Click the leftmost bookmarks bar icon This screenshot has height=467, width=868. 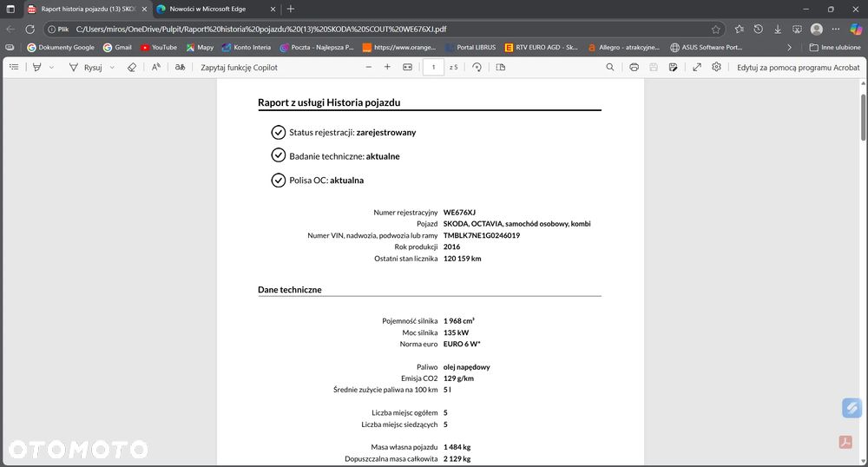tap(10, 48)
